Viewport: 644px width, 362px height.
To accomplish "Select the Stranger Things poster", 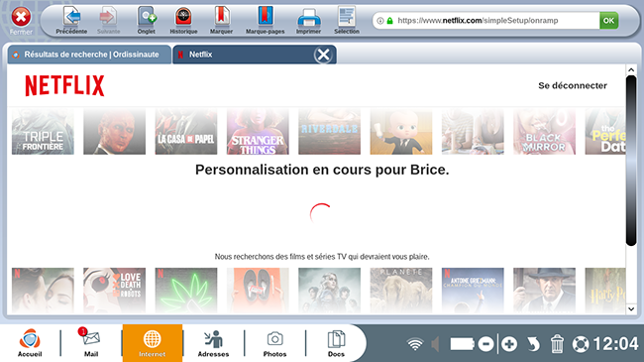I will coord(258,132).
